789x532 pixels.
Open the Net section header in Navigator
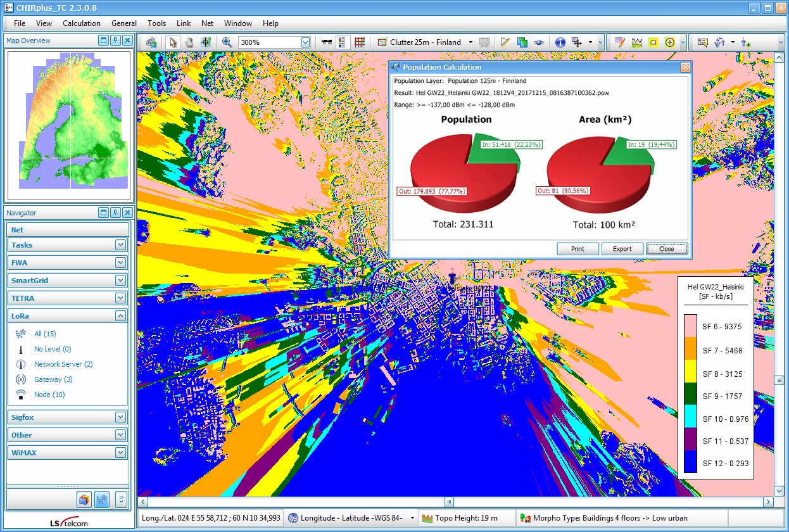pyautogui.click(x=68, y=230)
